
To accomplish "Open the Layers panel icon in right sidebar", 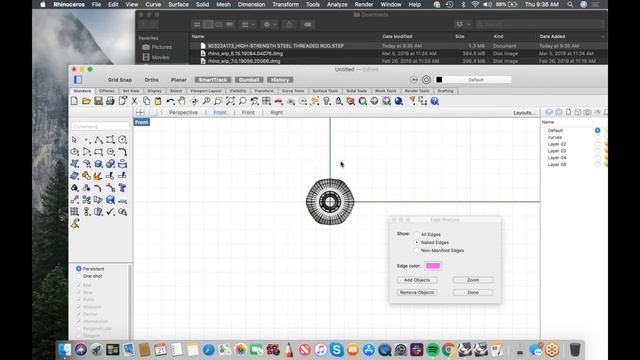I will (x=549, y=112).
